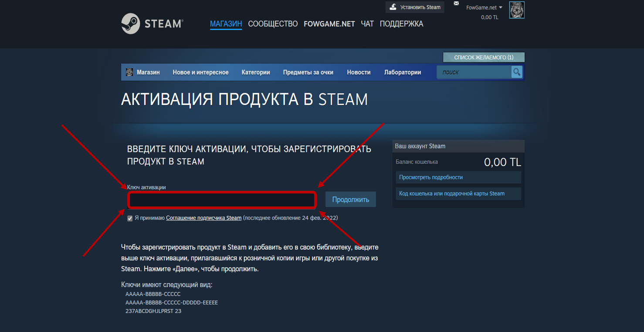Open ПОДДЕРЖКА in the top menu

[401, 24]
